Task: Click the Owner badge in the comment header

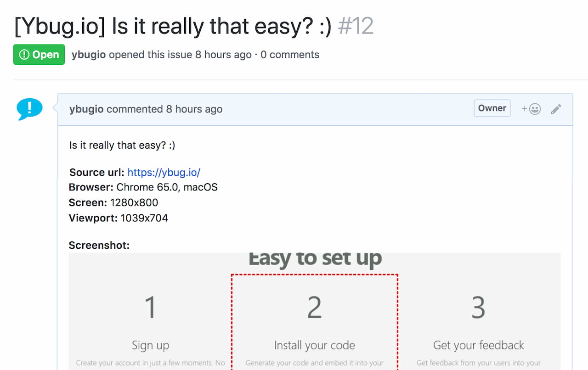Action: (x=492, y=108)
